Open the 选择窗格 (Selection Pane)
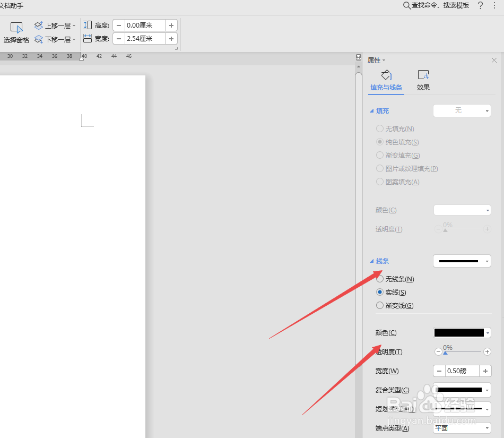This screenshot has height=438, width=504. pos(16,31)
